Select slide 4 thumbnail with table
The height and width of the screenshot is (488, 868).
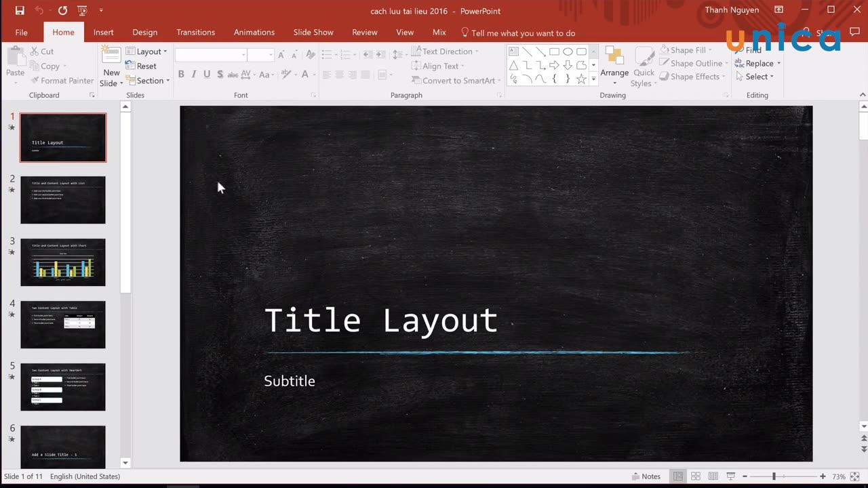[x=63, y=325]
